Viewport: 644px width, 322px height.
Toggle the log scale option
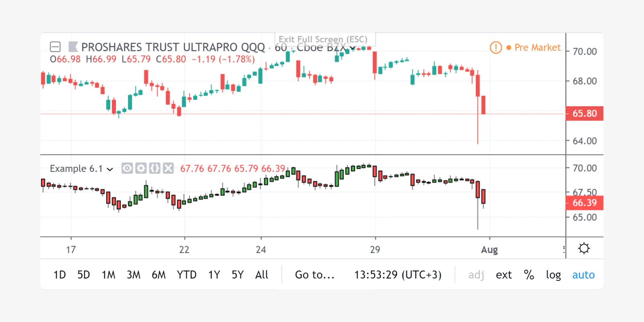[553, 275]
